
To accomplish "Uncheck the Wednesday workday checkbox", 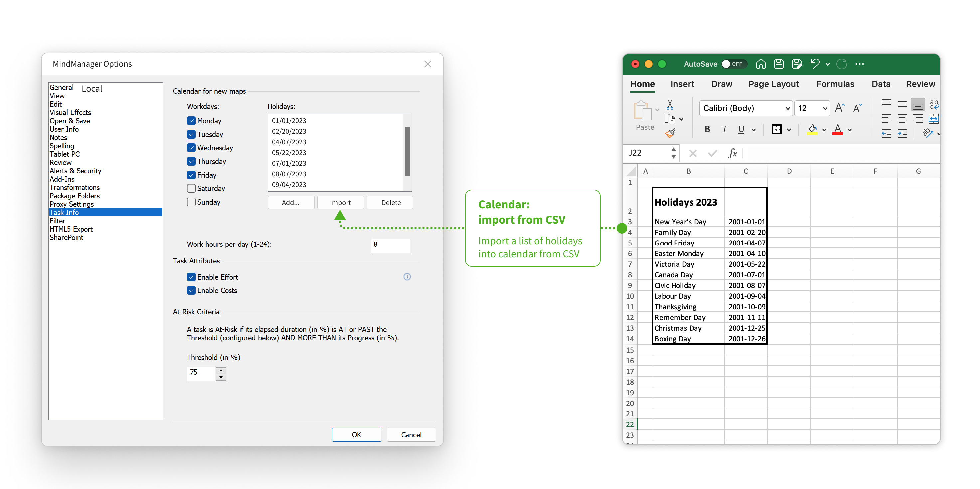I will coord(191,148).
